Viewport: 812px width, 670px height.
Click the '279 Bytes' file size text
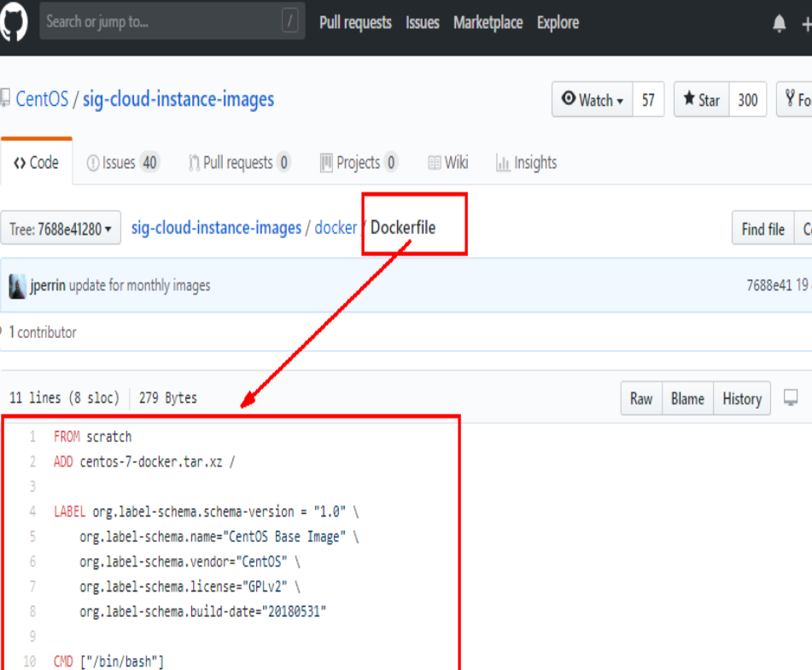[x=168, y=399]
